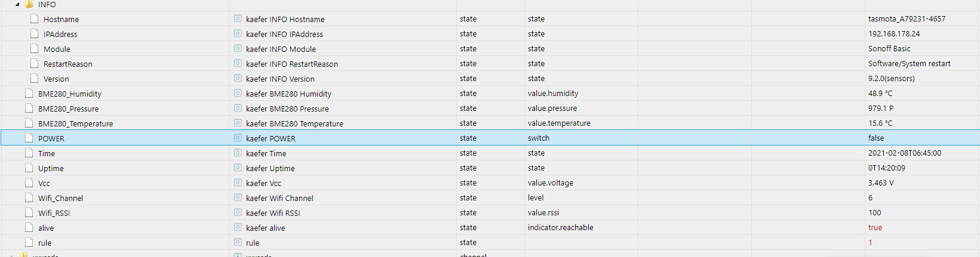This screenshot has width=980, height=257.
Task: Click state icon before 'kaefer INFO Module'
Action: [x=238, y=49]
